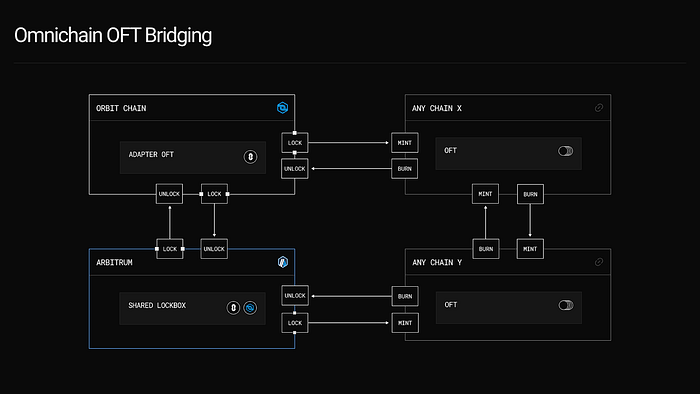
Task: Click the LOCK box right of Orbit Chain
Action: point(295,143)
